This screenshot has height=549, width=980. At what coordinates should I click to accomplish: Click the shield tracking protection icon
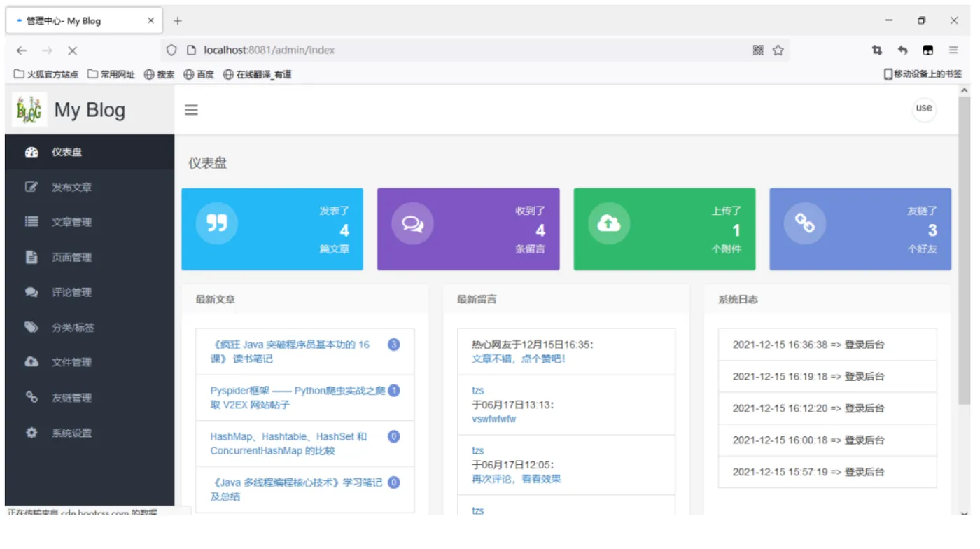coord(171,50)
